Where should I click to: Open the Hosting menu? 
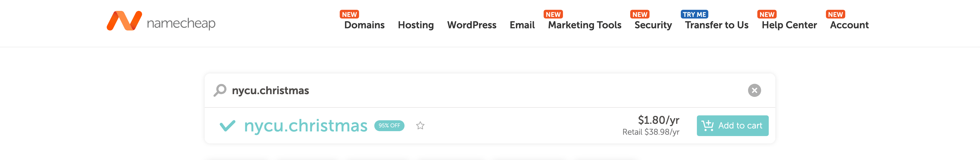(x=415, y=25)
